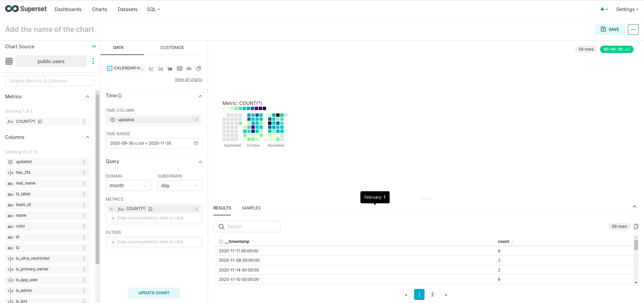
Task: Open the updated time column selector
Action: click(154, 120)
